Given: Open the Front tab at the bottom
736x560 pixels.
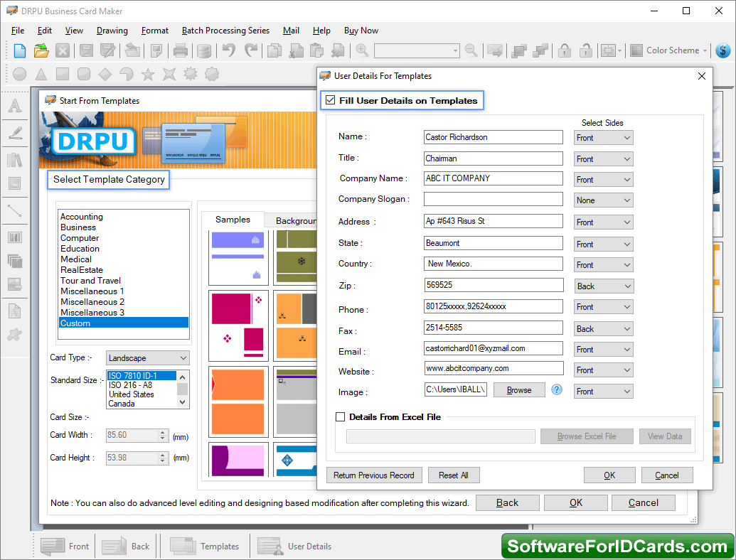Looking at the screenshot, I should (65, 546).
